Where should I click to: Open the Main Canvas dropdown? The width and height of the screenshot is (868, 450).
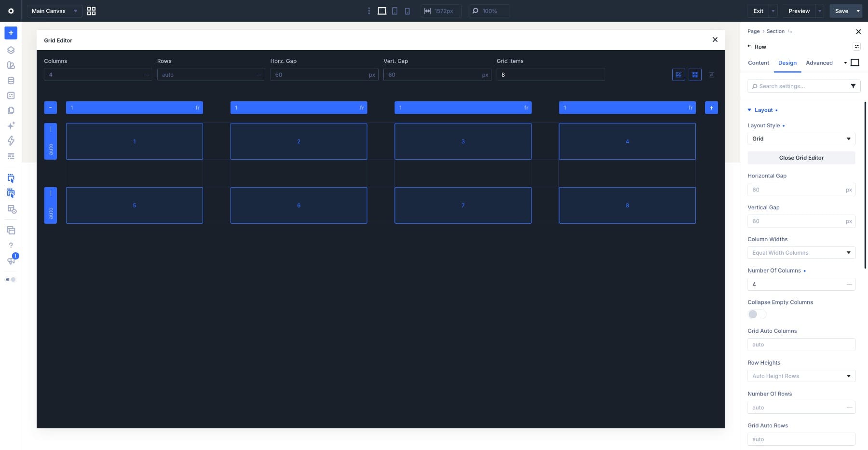point(54,11)
